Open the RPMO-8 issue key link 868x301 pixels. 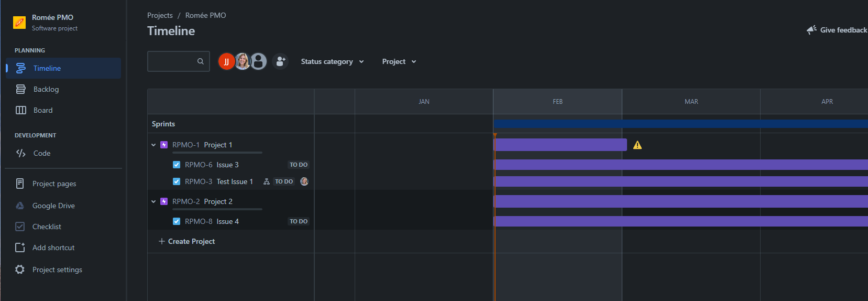point(199,221)
